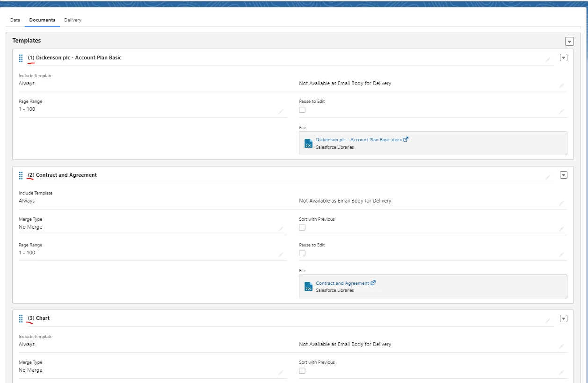Open the Contract and Agreement file link
588x383 pixels.
tap(342, 282)
